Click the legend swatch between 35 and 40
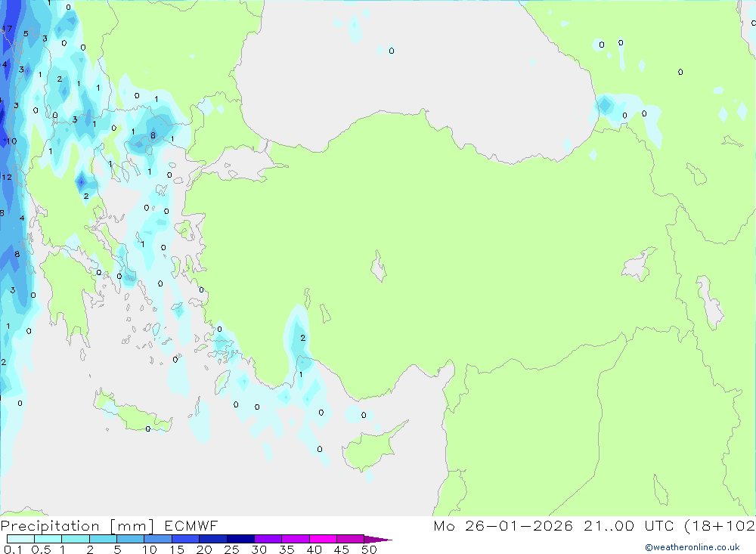 point(295,539)
